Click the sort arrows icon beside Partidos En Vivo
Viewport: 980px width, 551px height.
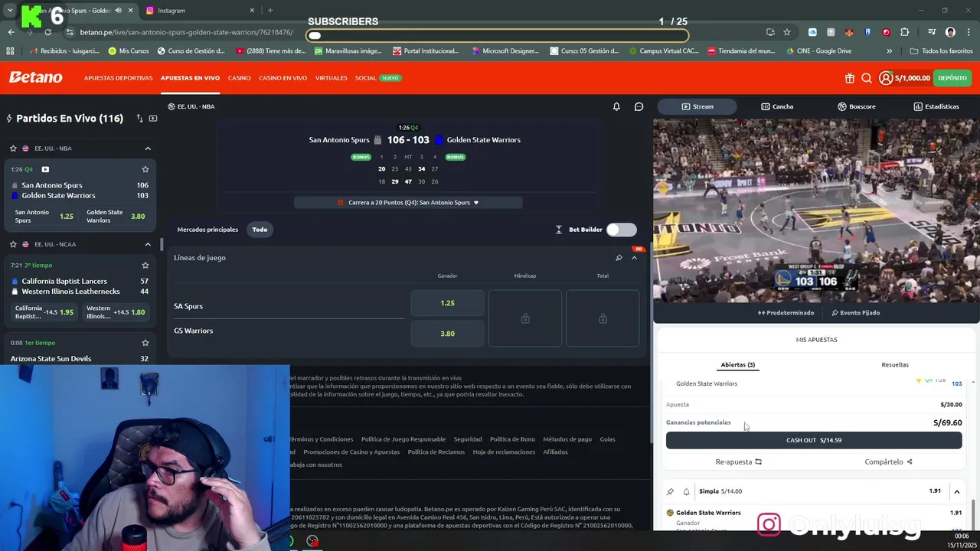pos(139,119)
